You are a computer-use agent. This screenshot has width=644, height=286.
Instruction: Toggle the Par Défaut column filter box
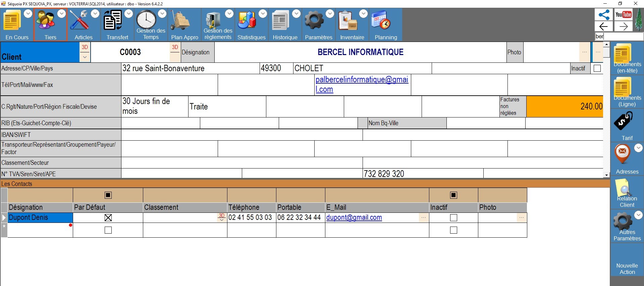point(108,195)
